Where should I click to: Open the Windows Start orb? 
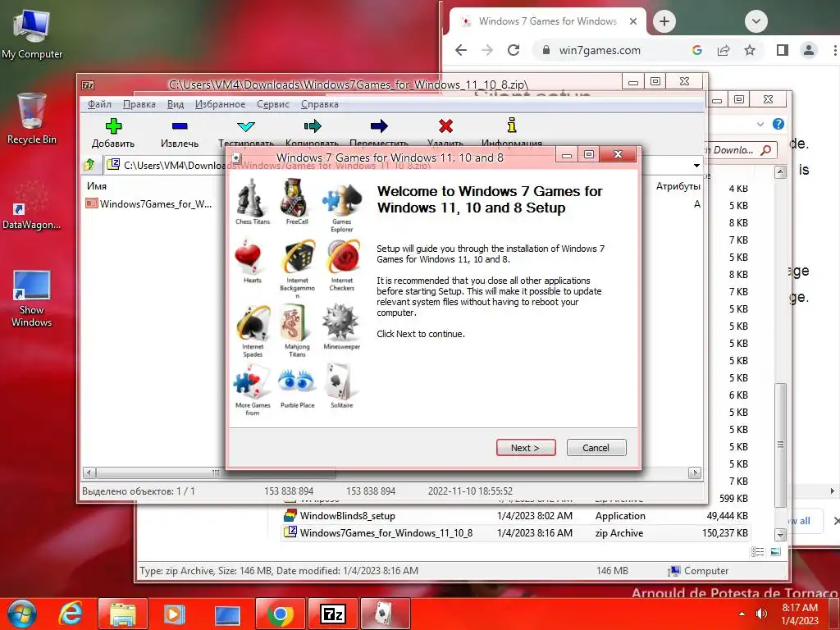click(x=21, y=614)
